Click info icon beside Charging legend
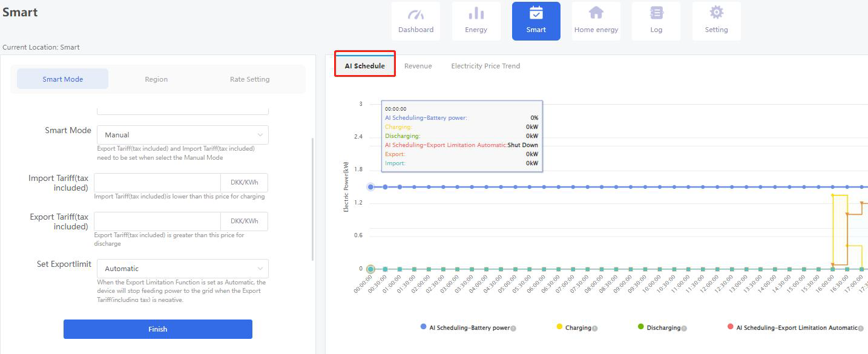Image resolution: width=868 pixels, height=354 pixels. tap(594, 329)
